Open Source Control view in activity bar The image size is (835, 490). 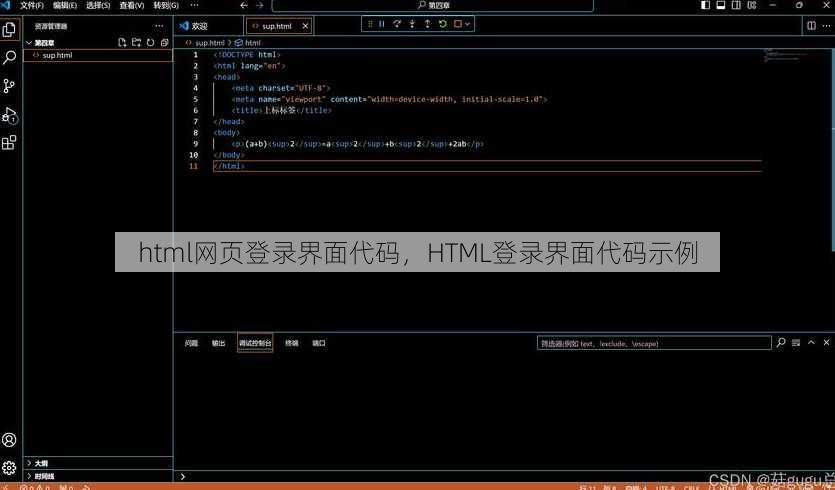[9, 86]
